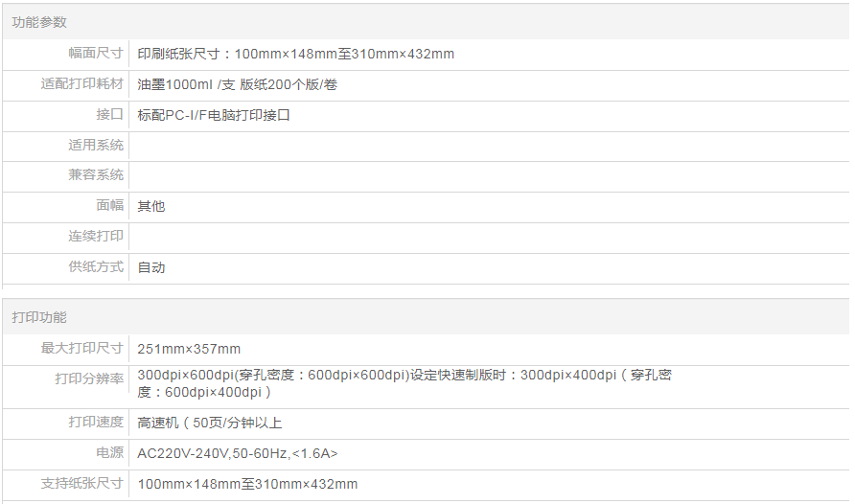Select the 幅面尺寸 row label

pos(96,54)
